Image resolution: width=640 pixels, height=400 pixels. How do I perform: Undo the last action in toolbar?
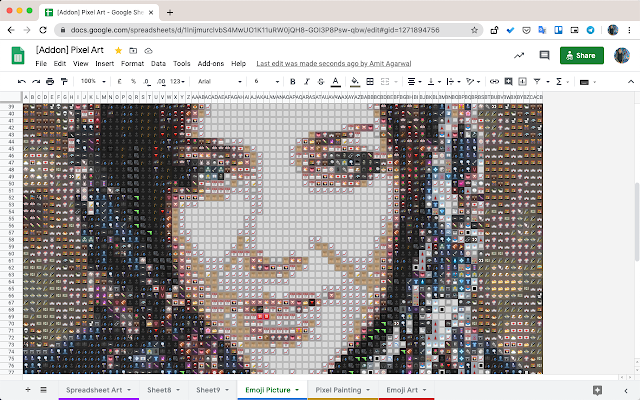point(22,82)
